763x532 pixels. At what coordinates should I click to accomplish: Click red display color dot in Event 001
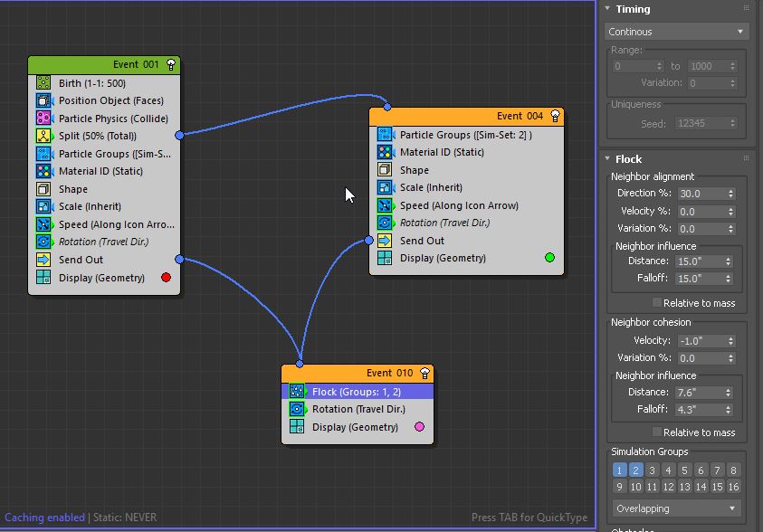click(166, 278)
